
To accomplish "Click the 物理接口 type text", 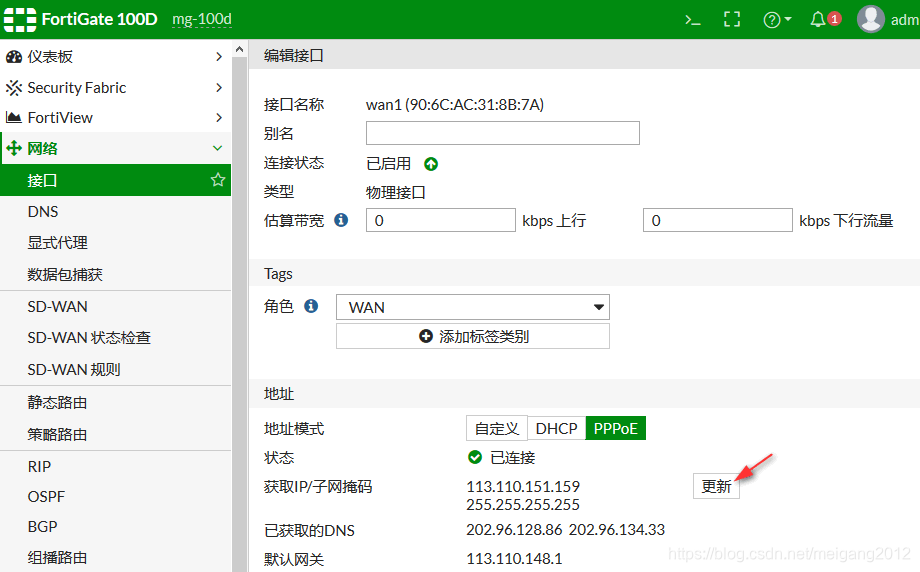I will [x=395, y=192].
